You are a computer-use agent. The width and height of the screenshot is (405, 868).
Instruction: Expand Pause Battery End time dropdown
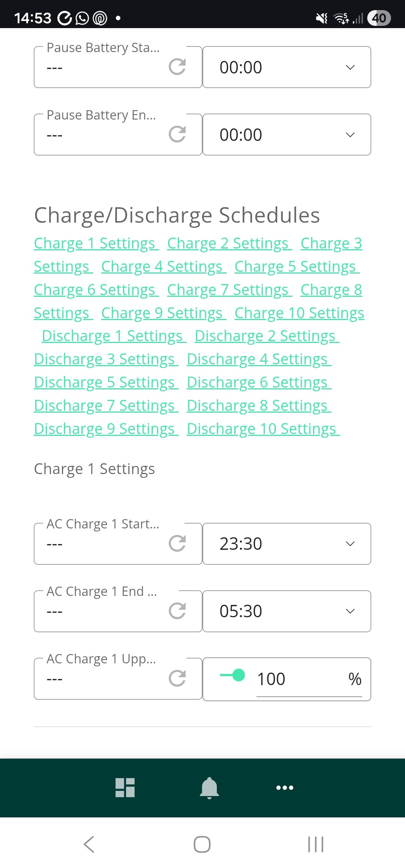coord(287,135)
